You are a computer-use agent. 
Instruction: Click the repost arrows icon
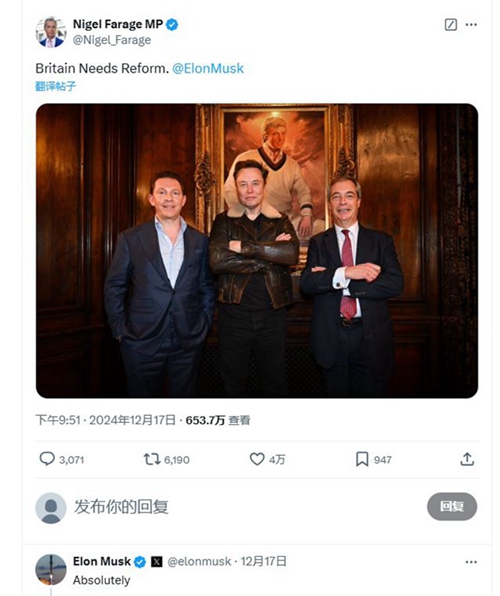click(x=152, y=459)
